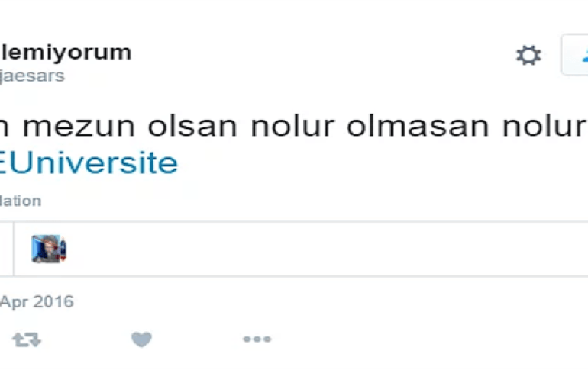
Task: Expand more actions via the ellipsis icon
Action: coord(257,339)
